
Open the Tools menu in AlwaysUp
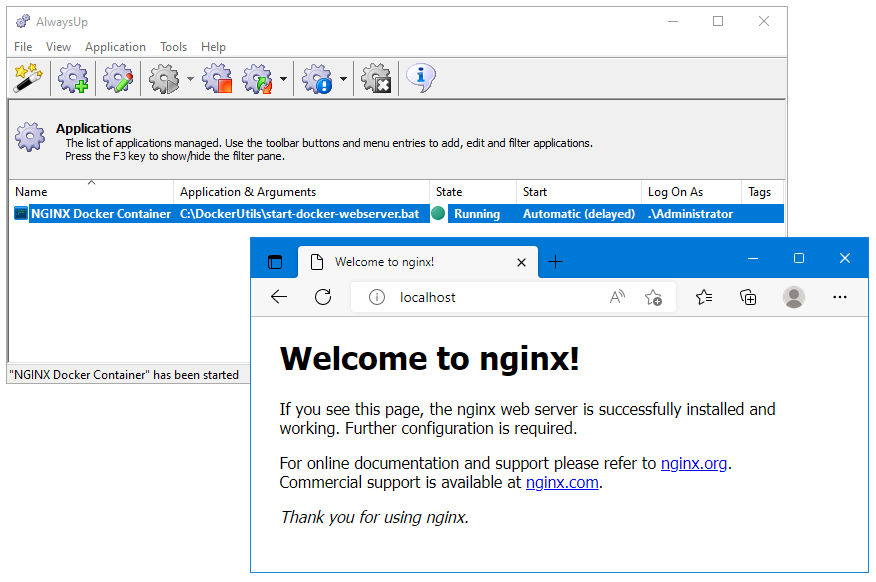(173, 47)
